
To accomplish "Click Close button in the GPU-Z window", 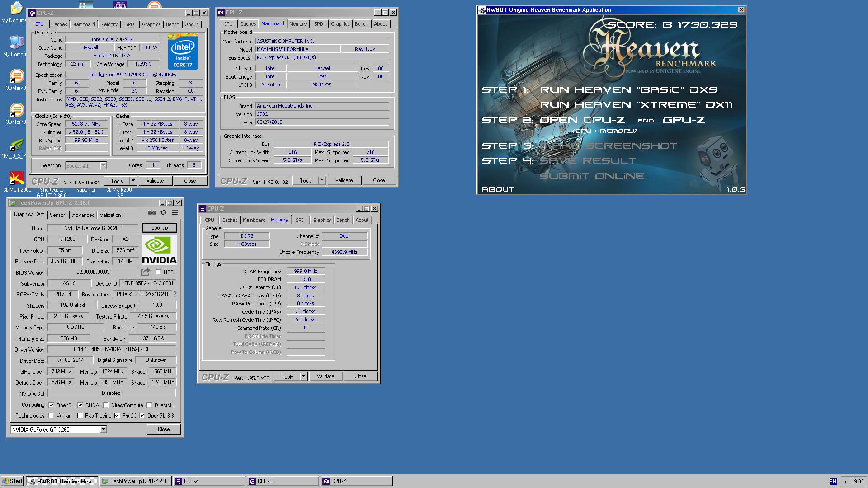I will 164,429.
